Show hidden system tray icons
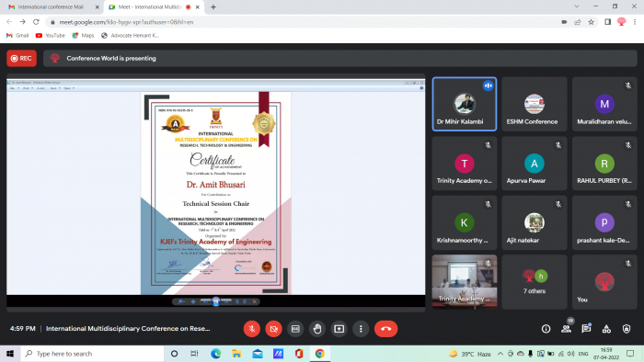This screenshot has width=644, height=362. (x=500, y=354)
